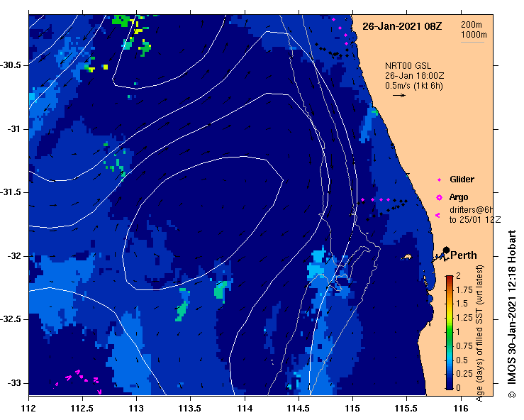Click colour bar tick label 0.25

[x=464, y=373]
